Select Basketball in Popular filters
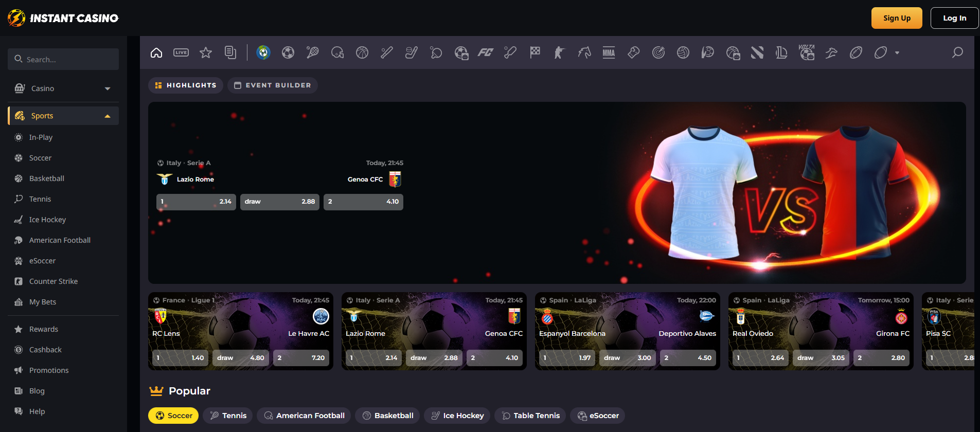 387,416
